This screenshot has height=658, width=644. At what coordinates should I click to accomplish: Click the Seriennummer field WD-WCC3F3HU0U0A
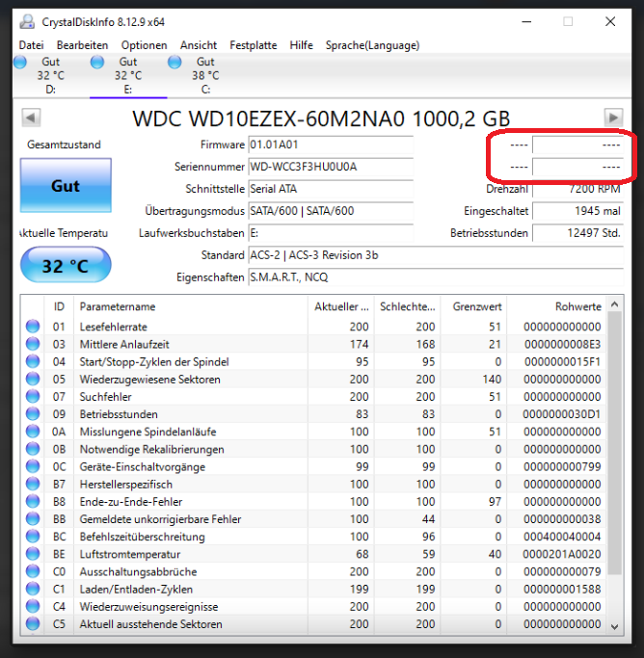pyautogui.click(x=331, y=167)
